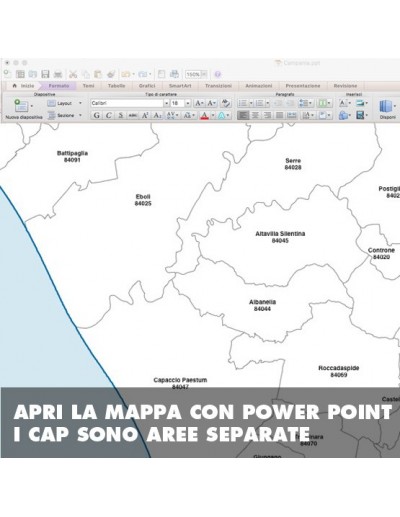
Task: Apply superscript A² formatting
Action: coord(145,115)
